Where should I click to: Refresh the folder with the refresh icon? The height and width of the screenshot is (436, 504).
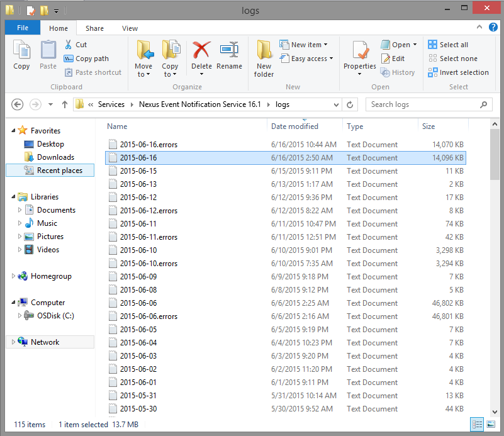point(350,104)
